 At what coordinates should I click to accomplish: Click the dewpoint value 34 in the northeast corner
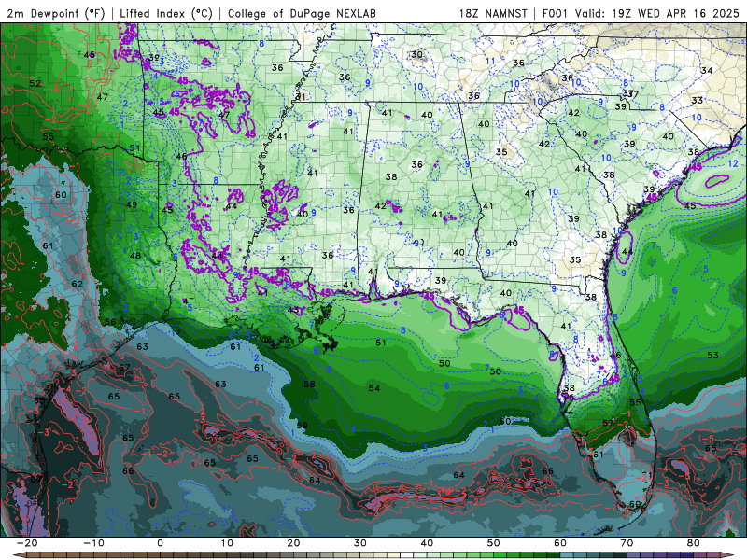pyautogui.click(x=707, y=71)
